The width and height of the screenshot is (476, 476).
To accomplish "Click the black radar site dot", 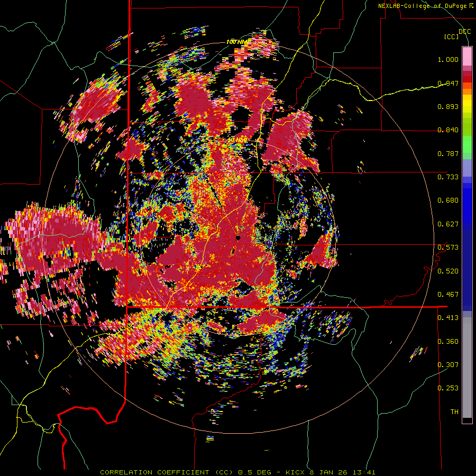I will tap(239, 237).
